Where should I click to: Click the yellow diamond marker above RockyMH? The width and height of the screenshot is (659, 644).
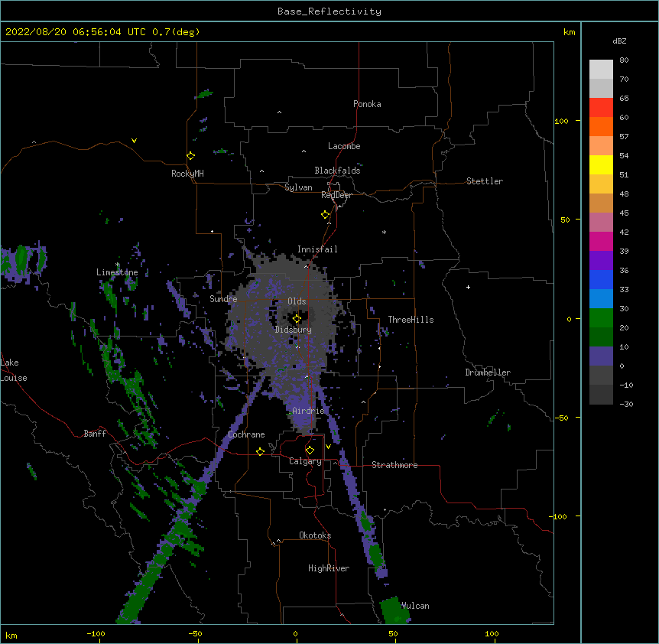(x=190, y=156)
